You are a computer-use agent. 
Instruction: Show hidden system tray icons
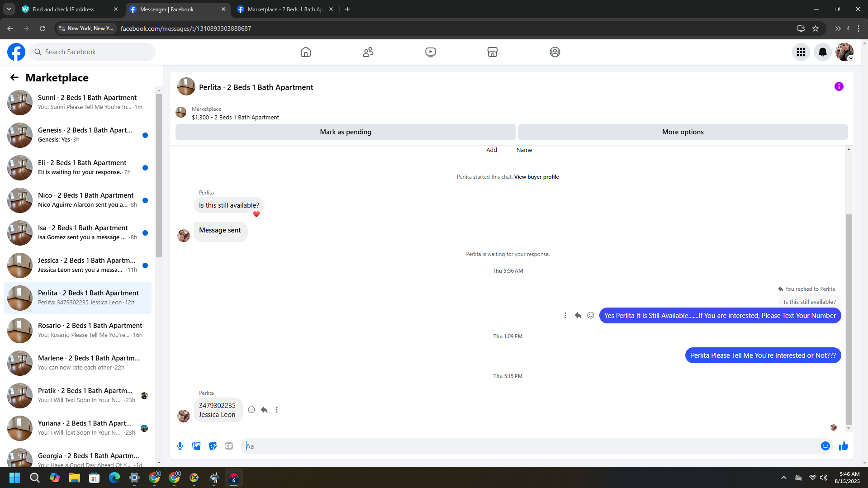(784, 478)
